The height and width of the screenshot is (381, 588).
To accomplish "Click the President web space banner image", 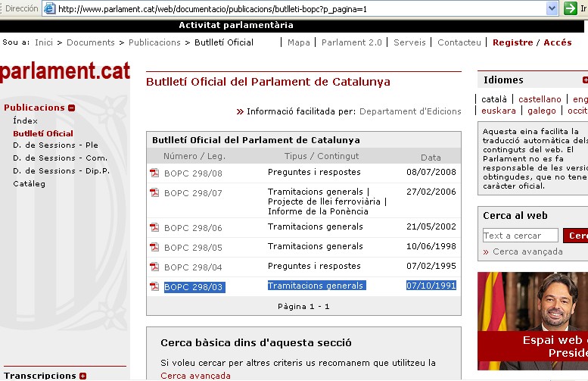I will pyautogui.click(x=533, y=321).
